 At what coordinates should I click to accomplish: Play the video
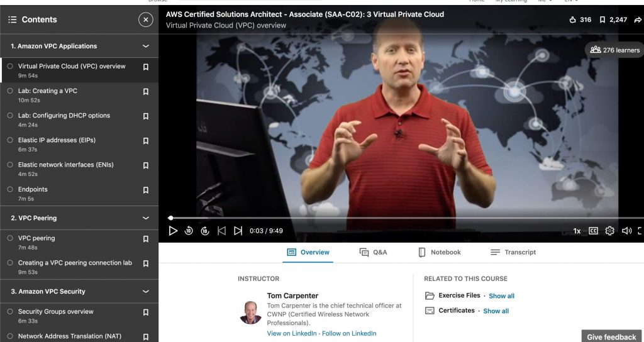pyautogui.click(x=173, y=231)
